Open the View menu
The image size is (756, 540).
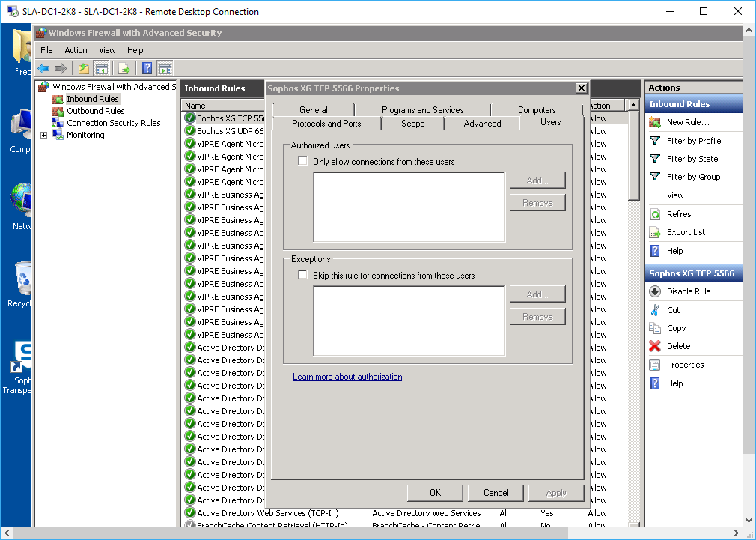tap(107, 50)
